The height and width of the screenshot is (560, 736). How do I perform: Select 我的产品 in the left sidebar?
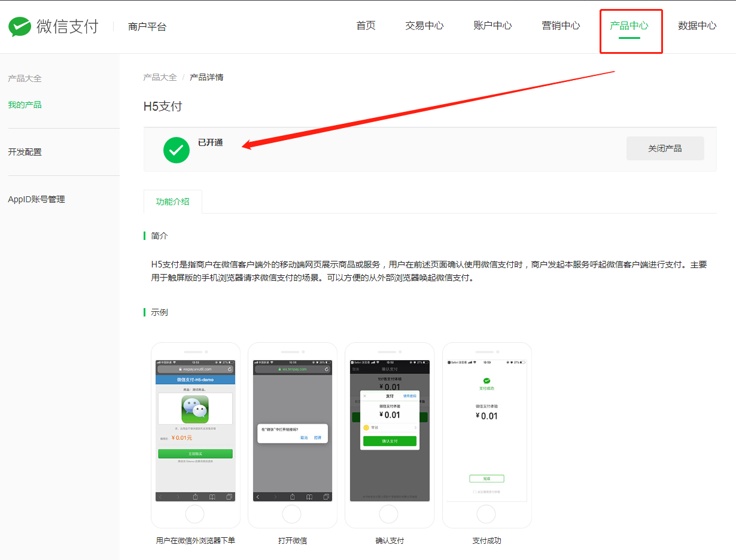(x=25, y=105)
